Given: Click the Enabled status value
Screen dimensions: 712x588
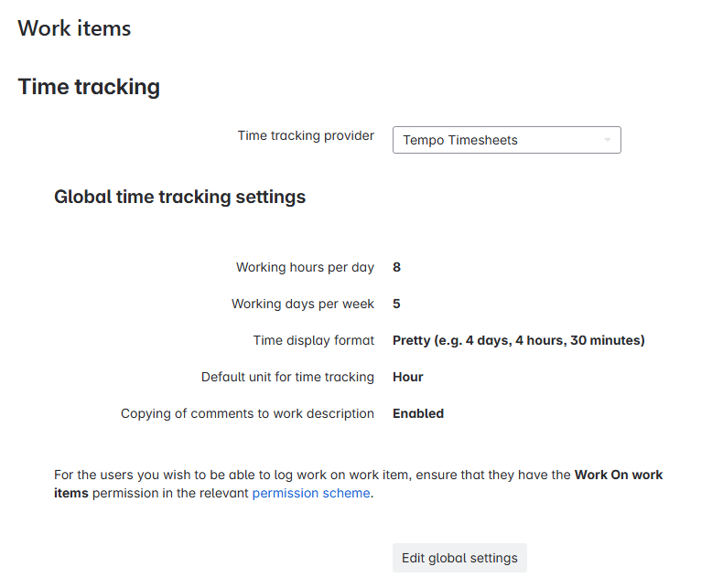Looking at the screenshot, I should pyautogui.click(x=418, y=413).
